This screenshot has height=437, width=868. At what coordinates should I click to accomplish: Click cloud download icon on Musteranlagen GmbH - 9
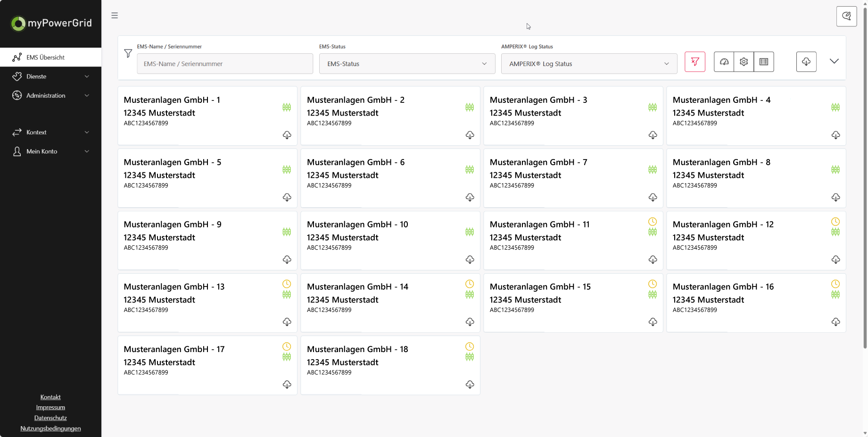[x=287, y=260]
